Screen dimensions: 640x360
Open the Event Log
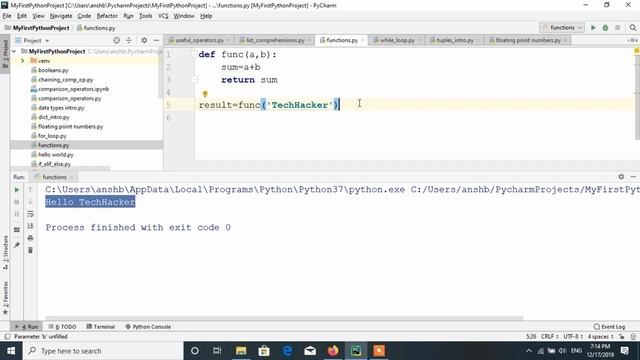click(609, 327)
